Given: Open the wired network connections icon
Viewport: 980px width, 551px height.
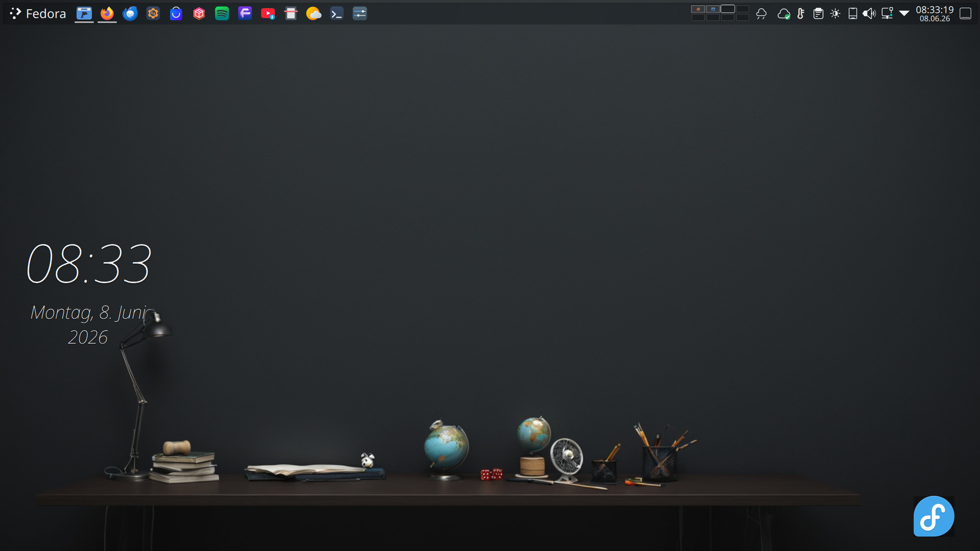Looking at the screenshot, I should click(887, 14).
